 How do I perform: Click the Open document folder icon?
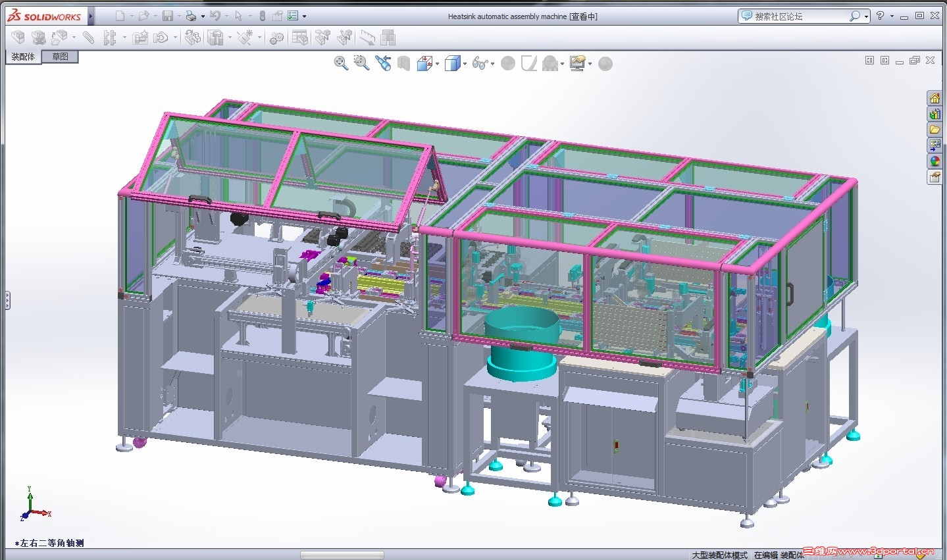coord(143,16)
